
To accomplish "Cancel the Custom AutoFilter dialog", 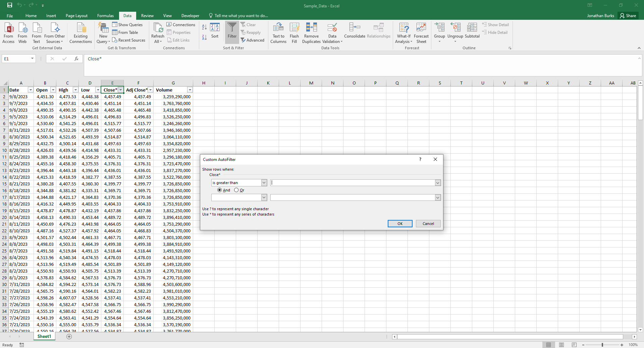I will click(428, 224).
